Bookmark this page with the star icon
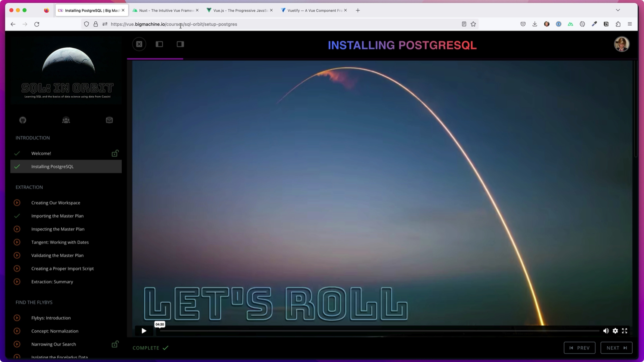644x362 pixels. [x=473, y=24]
